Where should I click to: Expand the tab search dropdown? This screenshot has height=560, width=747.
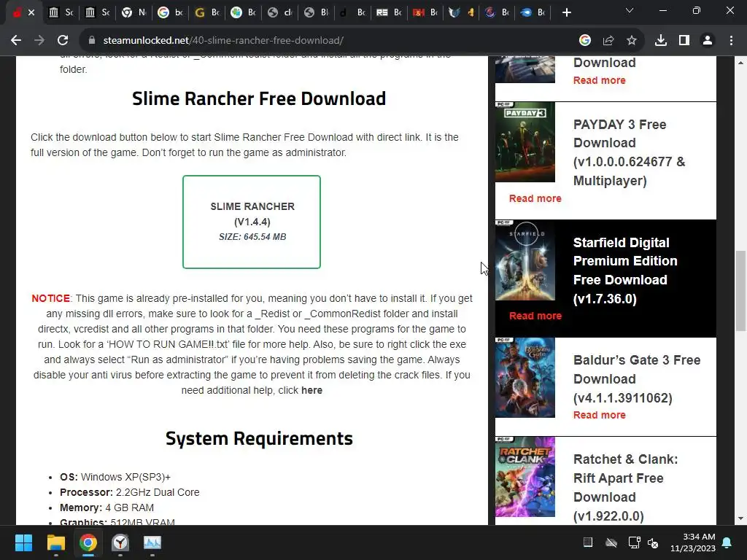pyautogui.click(x=630, y=10)
